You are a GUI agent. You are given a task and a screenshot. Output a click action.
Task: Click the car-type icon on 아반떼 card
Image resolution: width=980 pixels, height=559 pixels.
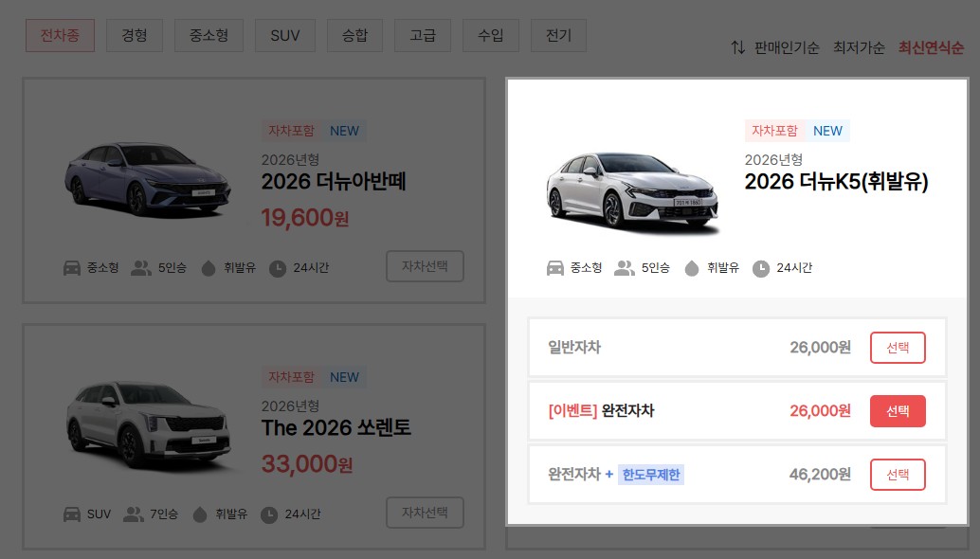(x=72, y=268)
